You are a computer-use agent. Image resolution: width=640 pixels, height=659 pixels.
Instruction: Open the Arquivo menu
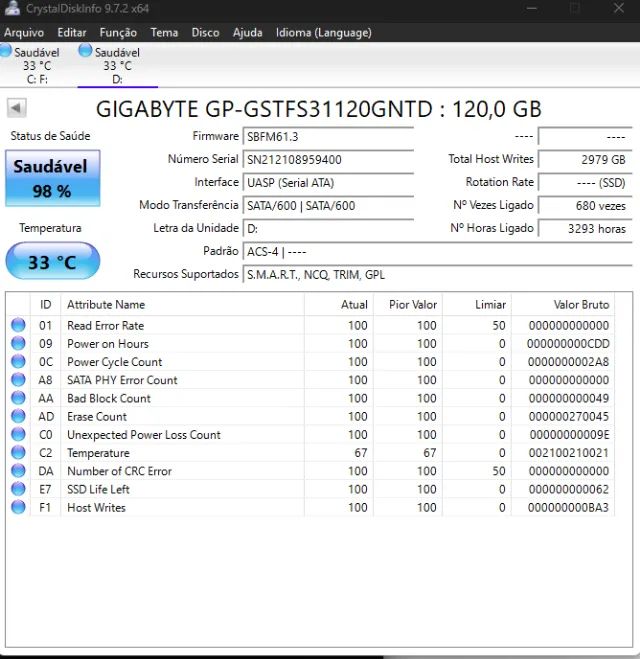point(24,32)
